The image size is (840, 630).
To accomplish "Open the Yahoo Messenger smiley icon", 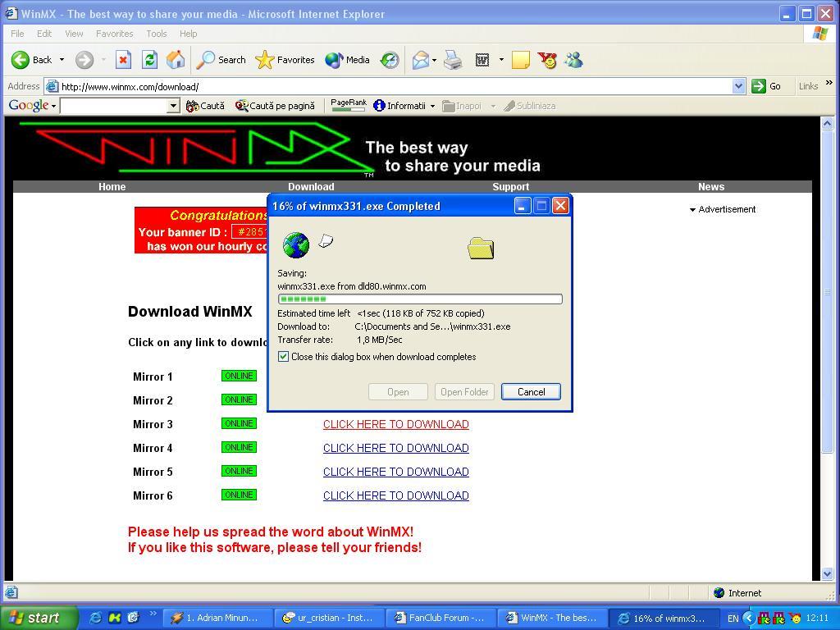I will (x=547, y=59).
